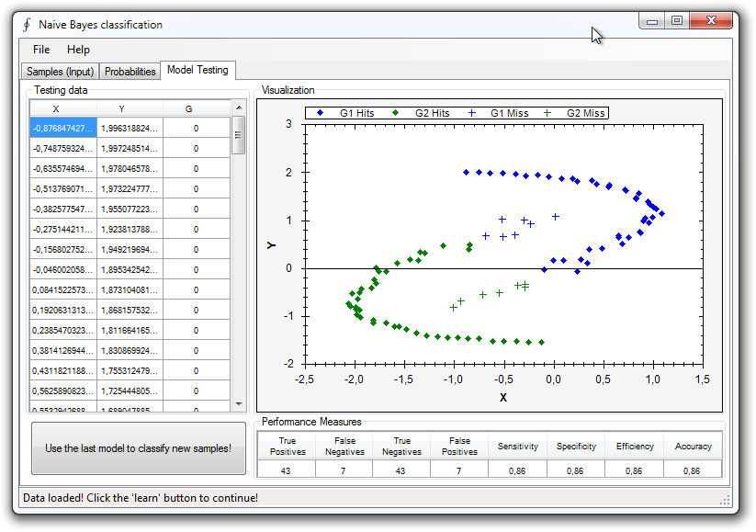Open the Probabilities tab
This screenshot has height=532, width=756.
[x=130, y=70]
